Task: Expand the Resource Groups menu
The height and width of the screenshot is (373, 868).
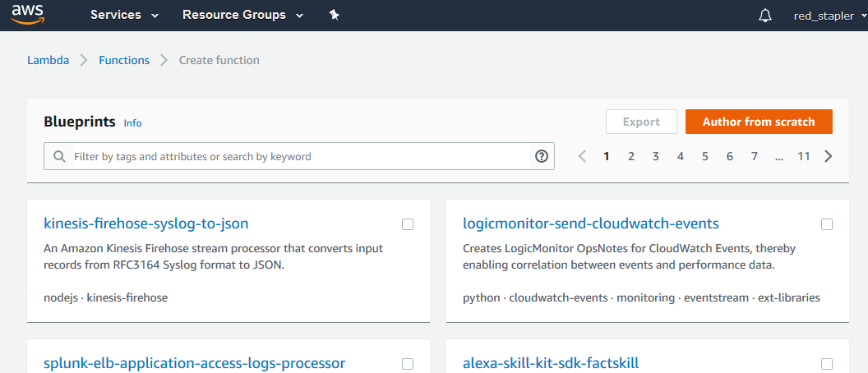Action: pos(243,15)
